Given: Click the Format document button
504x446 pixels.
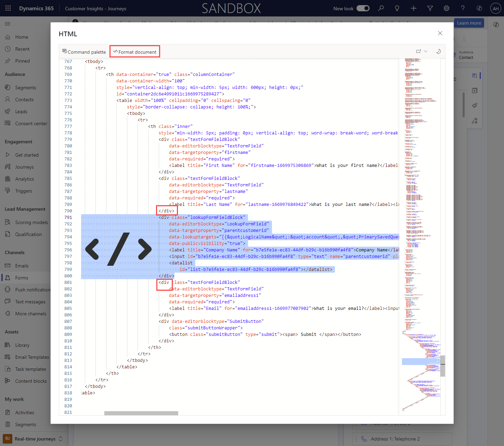Looking at the screenshot, I should pos(135,51).
